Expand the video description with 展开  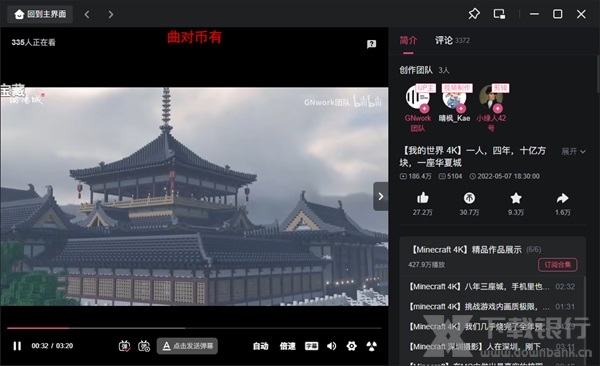[573, 151]
